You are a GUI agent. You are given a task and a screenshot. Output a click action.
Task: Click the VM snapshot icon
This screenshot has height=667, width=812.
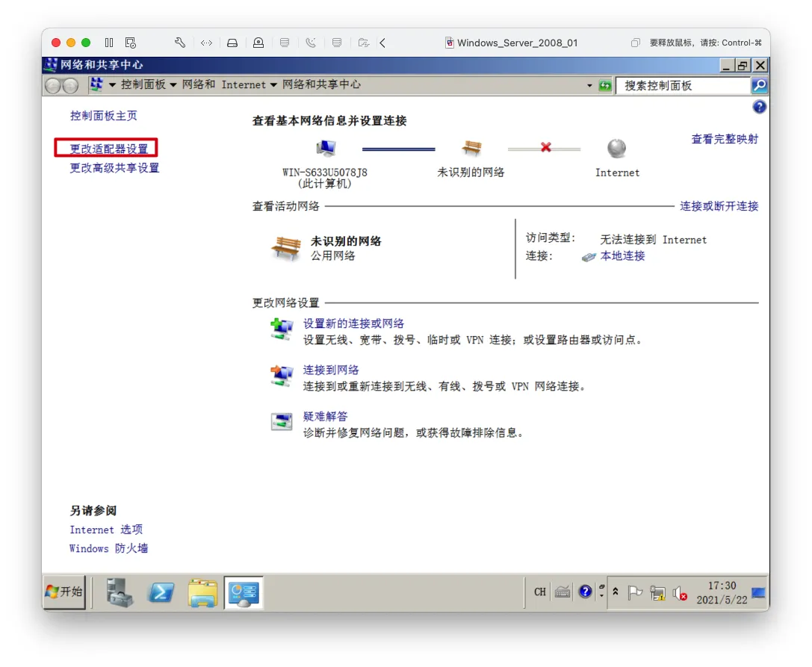pyautogui.click(x=131, y=43)
